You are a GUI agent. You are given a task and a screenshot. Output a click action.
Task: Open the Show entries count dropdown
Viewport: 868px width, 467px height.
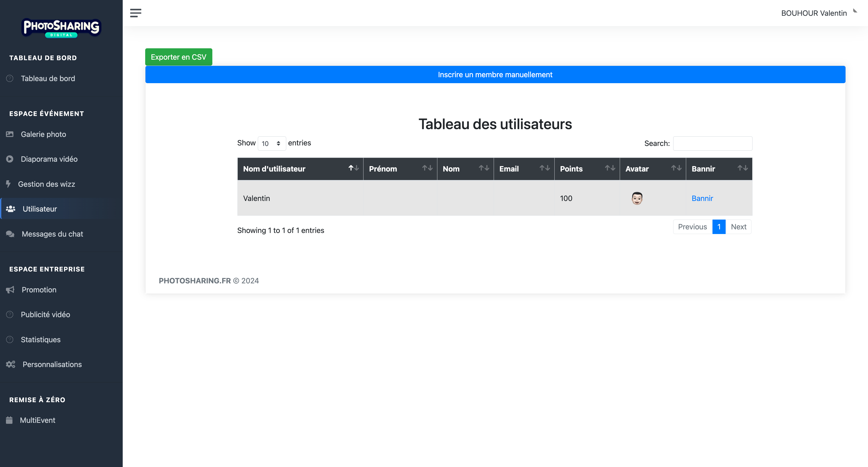(x=272, y=144)
